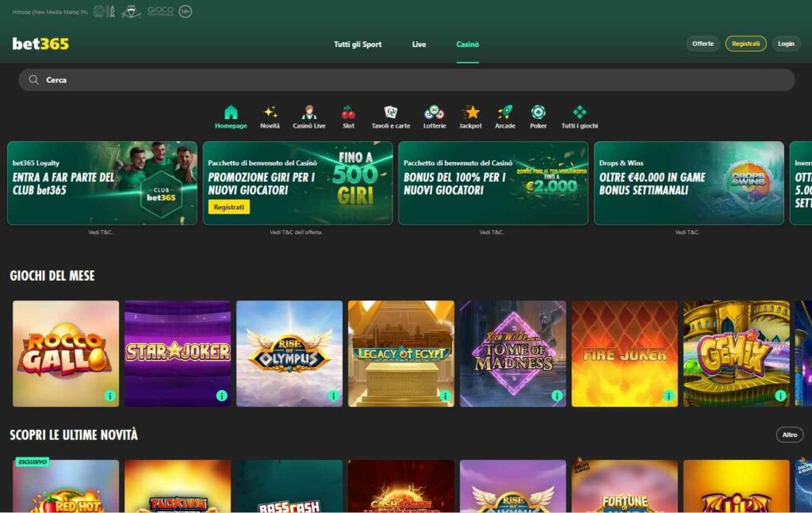Switch to the Tutti gli Sport tab
Image resolution: width=812 pixels, height=513 pixels.
point(357,44)
